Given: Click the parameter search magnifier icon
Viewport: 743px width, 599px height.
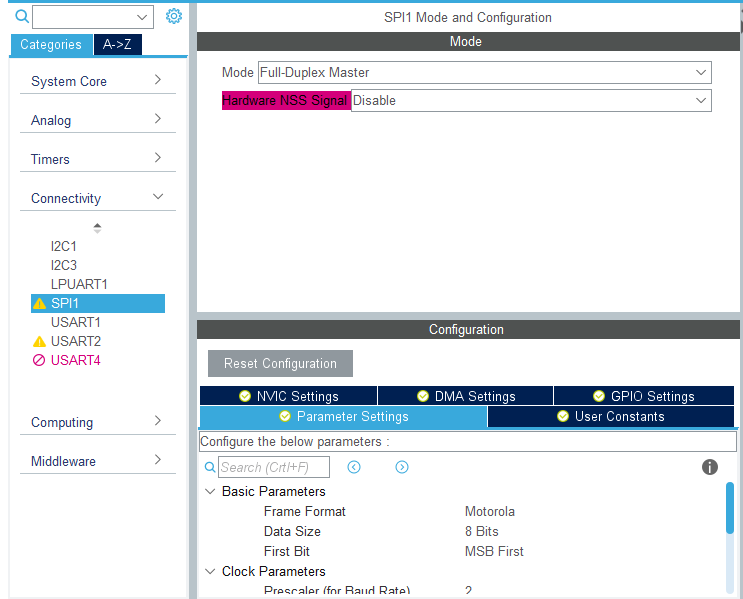Looking at the screenshot, I should [209, 467].
